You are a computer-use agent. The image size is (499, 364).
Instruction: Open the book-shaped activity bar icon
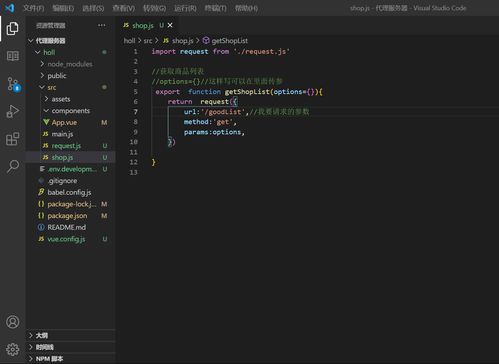13,56
